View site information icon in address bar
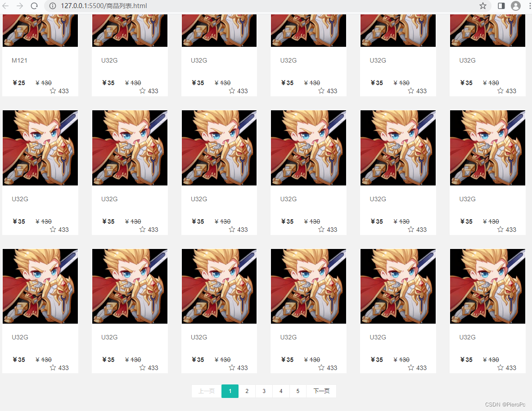This screenshot has height=411, width=532. click(53, 6)
